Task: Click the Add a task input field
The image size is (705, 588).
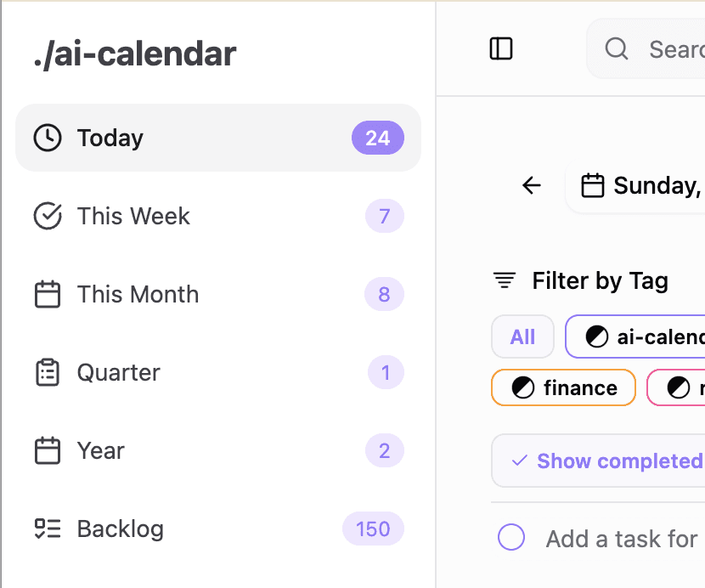Action: [x=622, y=538]
